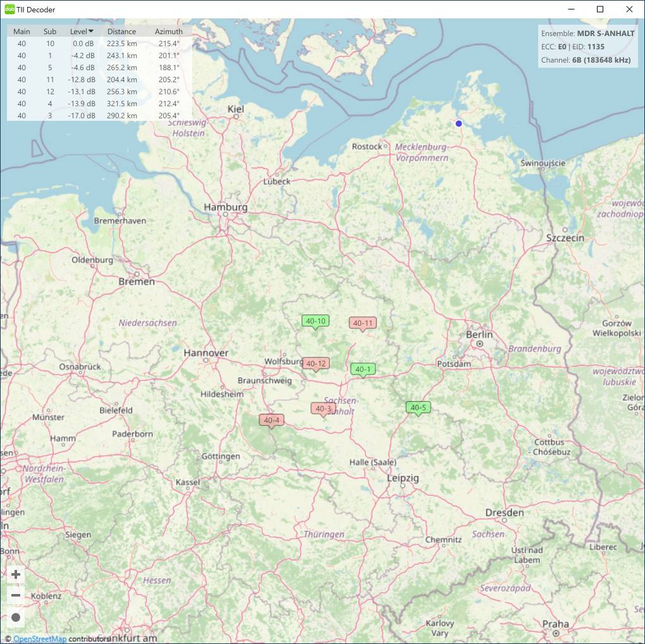Select the red 40-11 transmitter marker
Image resolution: width=645 pixels, height=644 pixels.
click(x=362, y=323)
